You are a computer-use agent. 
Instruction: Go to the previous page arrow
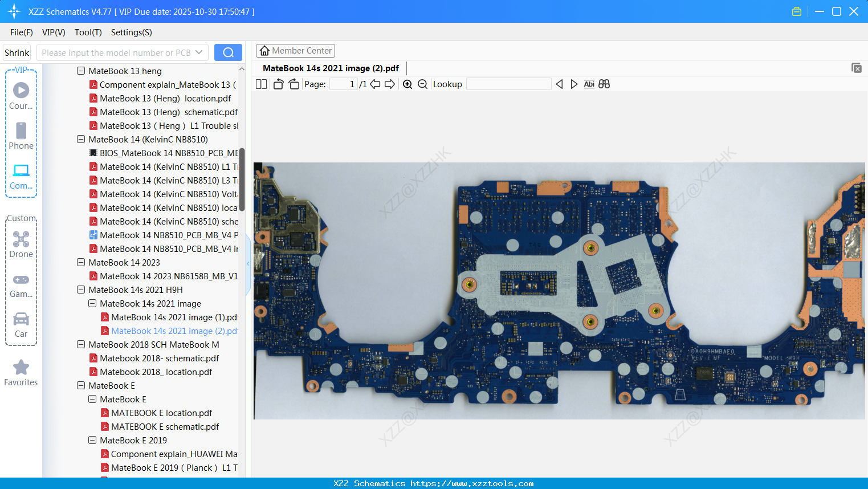[375, 84]
